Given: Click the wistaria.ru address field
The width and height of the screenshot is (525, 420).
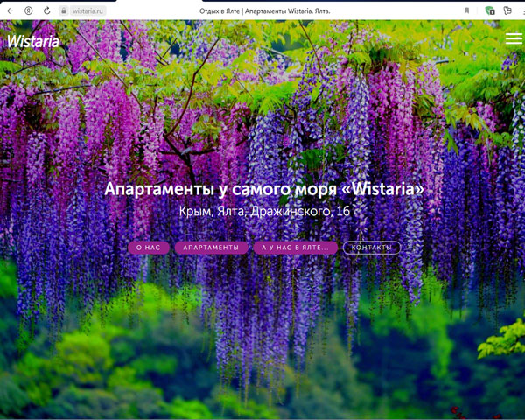Looking at the screenshot, I should tap(87, 11).
